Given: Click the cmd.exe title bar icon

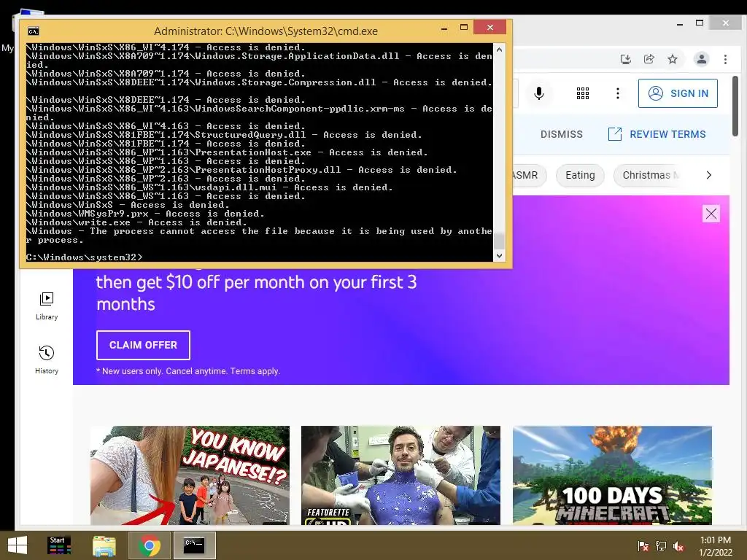Looking at the screenshot, I should (x=34, y=31).
